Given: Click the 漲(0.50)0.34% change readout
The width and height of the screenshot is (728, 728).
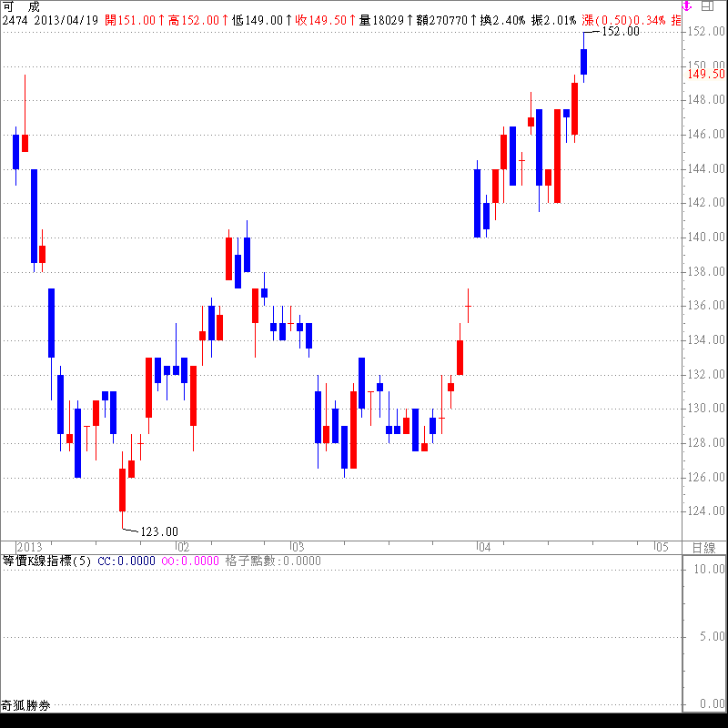Looking at the screenshot, I should 626,20.
